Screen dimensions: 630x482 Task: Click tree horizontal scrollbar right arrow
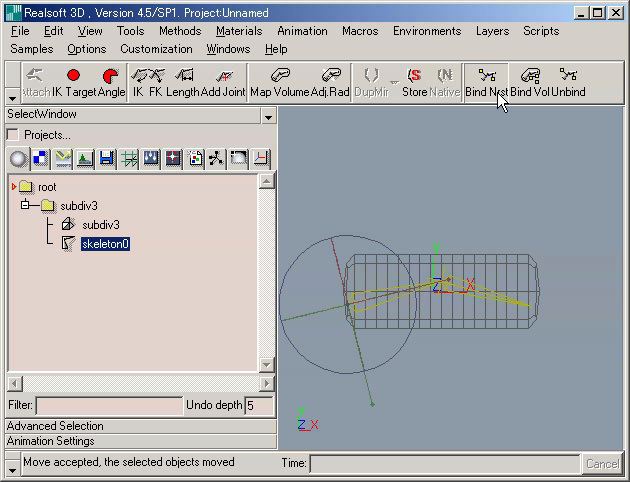[266, 384]
